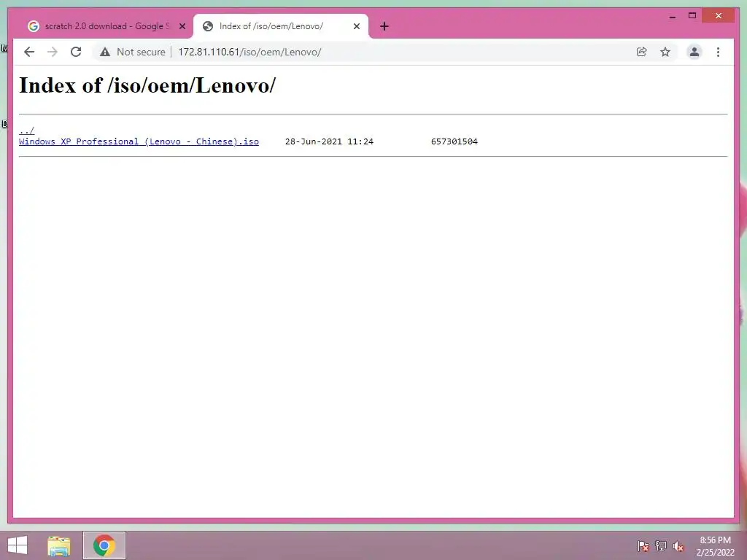747x560 pixels.
Task: Open the Chrome profile avatar
Action: pyautogui.click(x=694, y=52)
